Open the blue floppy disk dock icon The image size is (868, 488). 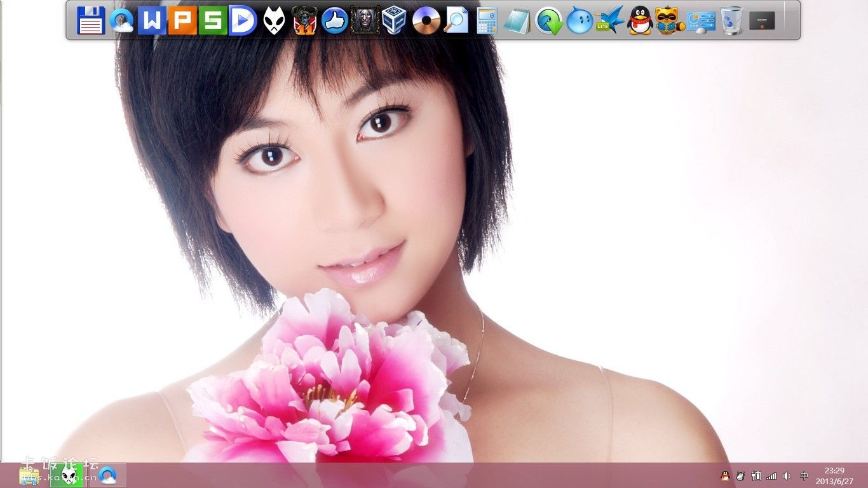91,20
